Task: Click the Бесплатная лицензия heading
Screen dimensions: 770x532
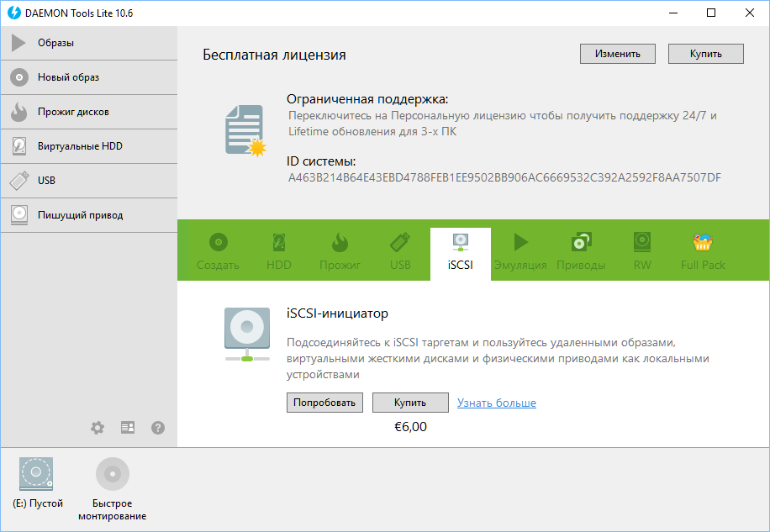Action: pyautogui.click(x=275, y=55)
